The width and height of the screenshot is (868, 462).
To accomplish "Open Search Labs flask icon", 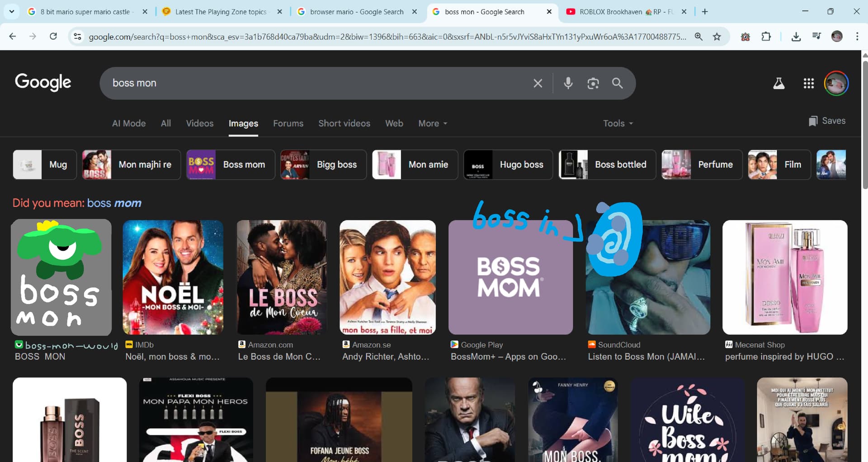I will (x=778, y=83).
